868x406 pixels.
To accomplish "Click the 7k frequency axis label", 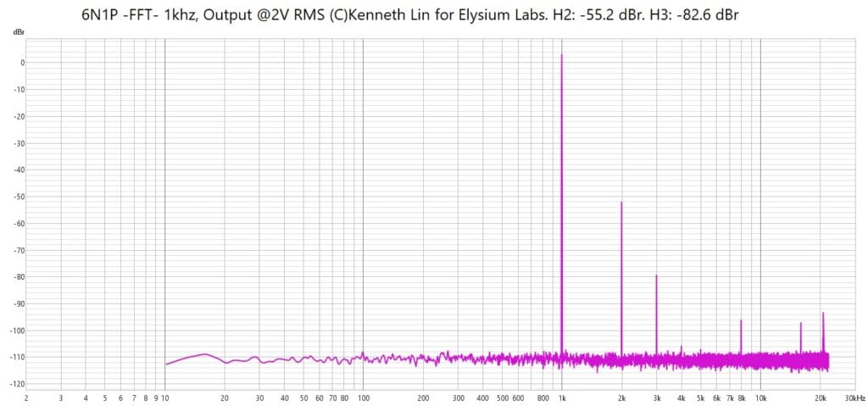I will [730, 398].
